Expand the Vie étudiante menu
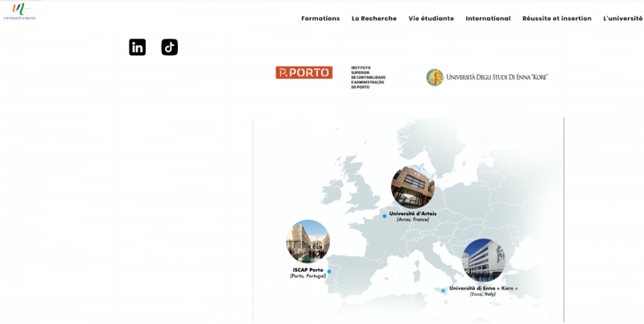Viewport: 644px width, 324px height. click(431, 19)
